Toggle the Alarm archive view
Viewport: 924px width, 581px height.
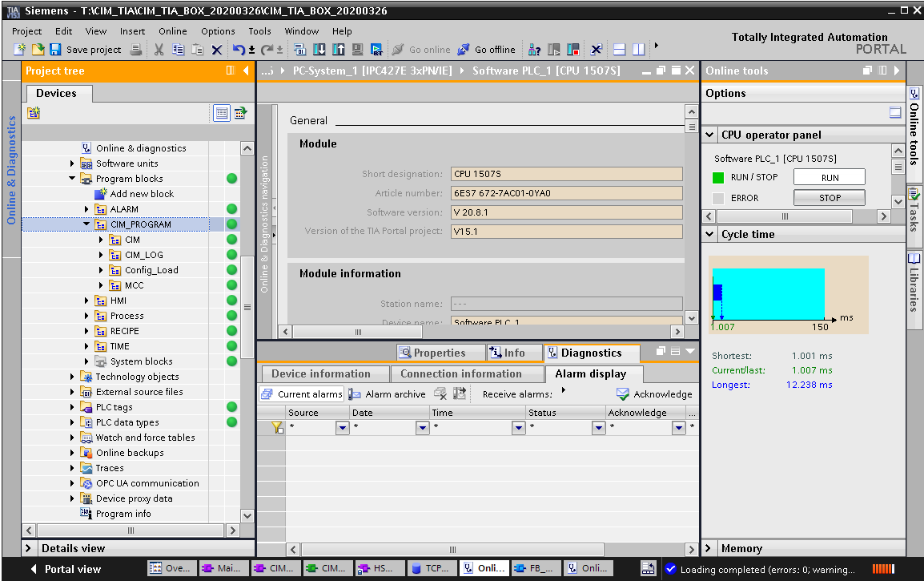(x=388, y=394)
